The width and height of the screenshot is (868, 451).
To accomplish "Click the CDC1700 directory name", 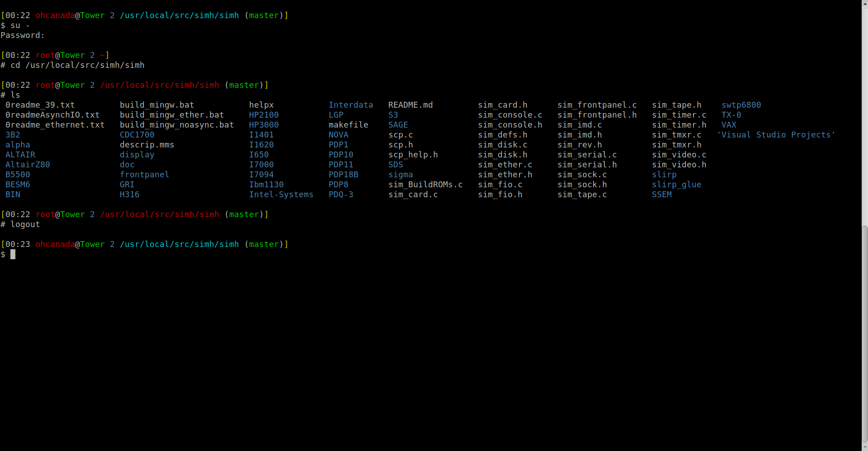I will tap(137, 135).
